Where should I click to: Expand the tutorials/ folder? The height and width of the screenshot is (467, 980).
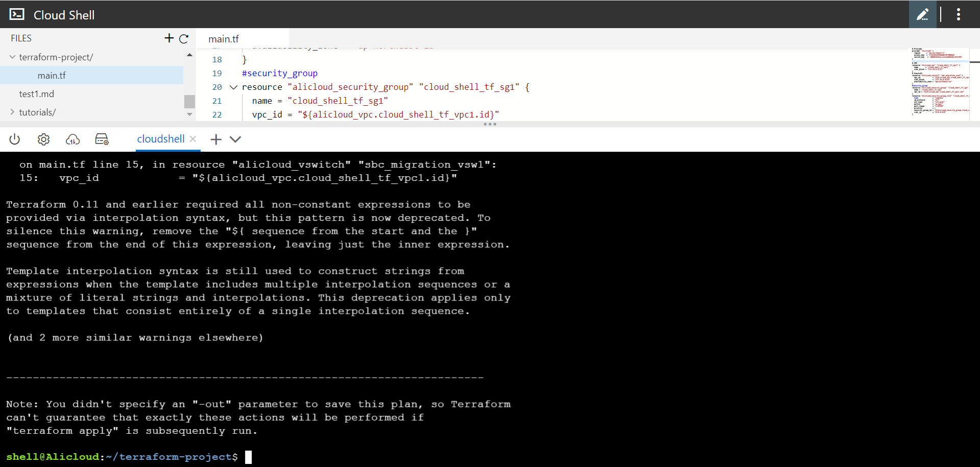pyautogui.click(x=12, y=112)
